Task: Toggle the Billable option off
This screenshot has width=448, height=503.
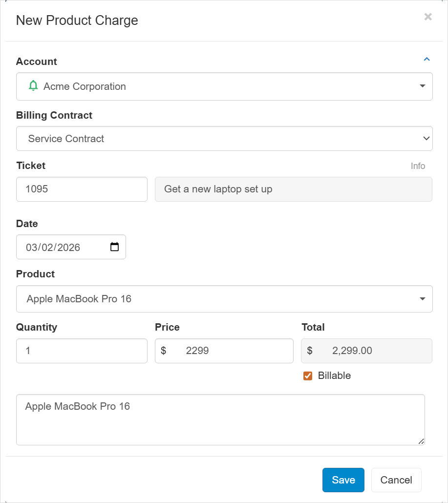Action: click(307, 376)
